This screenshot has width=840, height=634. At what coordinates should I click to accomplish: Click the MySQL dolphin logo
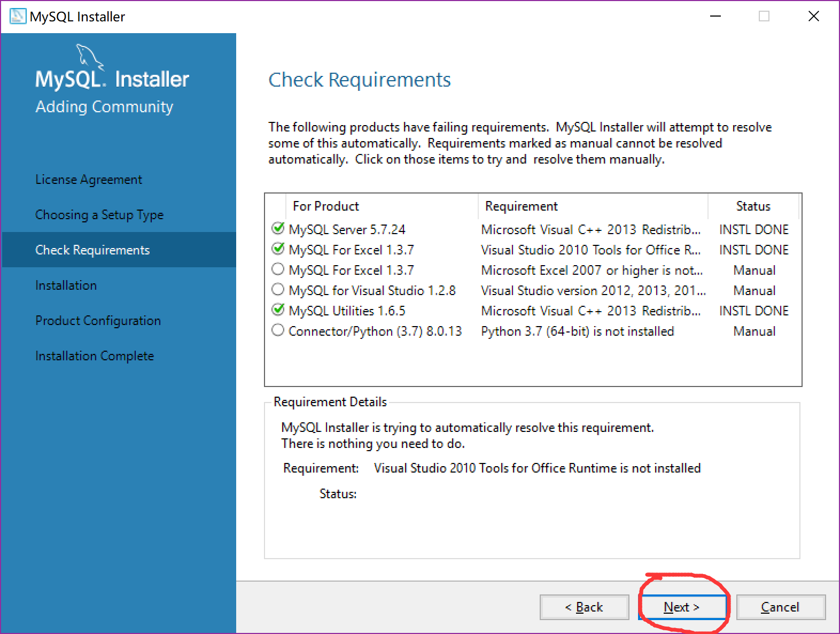point(90,57)
